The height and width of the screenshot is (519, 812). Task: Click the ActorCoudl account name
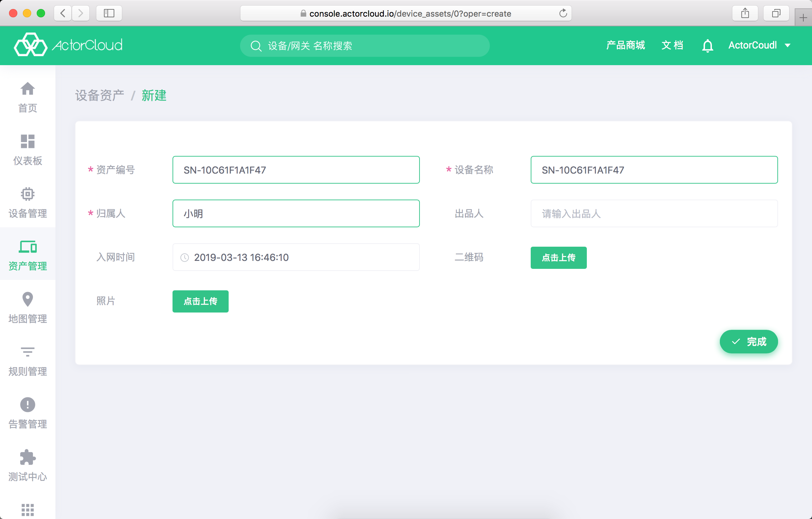click(752, 45)
